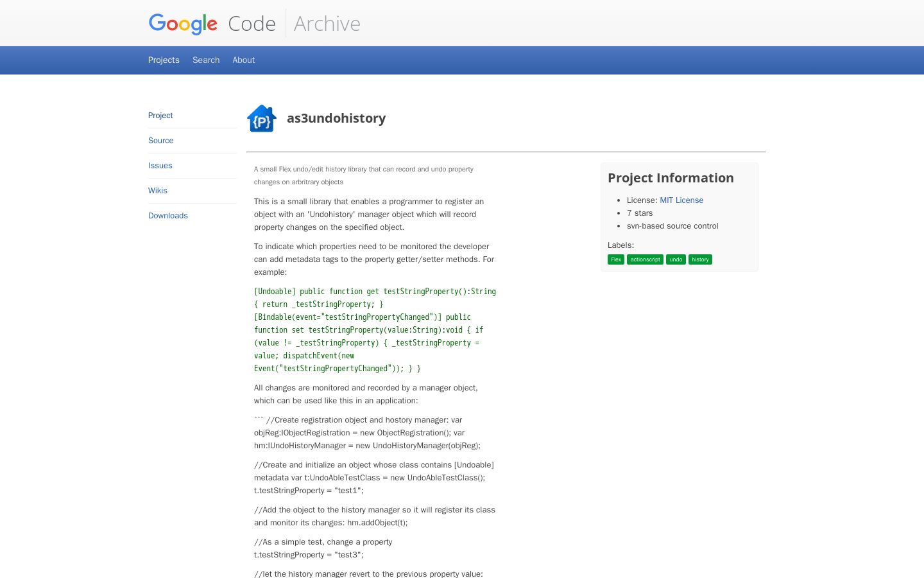The image size is (924, 578).
Task: Click the history label tag
Action: click(x=700, y=259)
